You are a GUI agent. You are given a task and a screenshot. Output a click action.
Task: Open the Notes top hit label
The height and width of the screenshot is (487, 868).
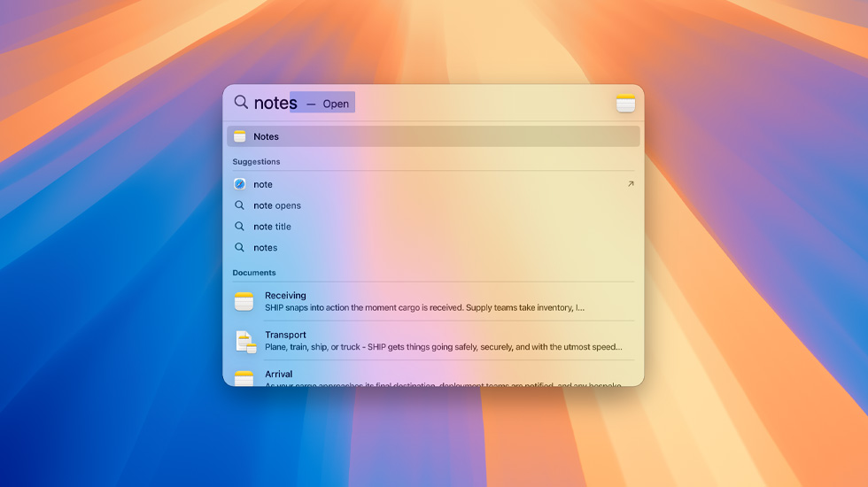pos(266,136)
